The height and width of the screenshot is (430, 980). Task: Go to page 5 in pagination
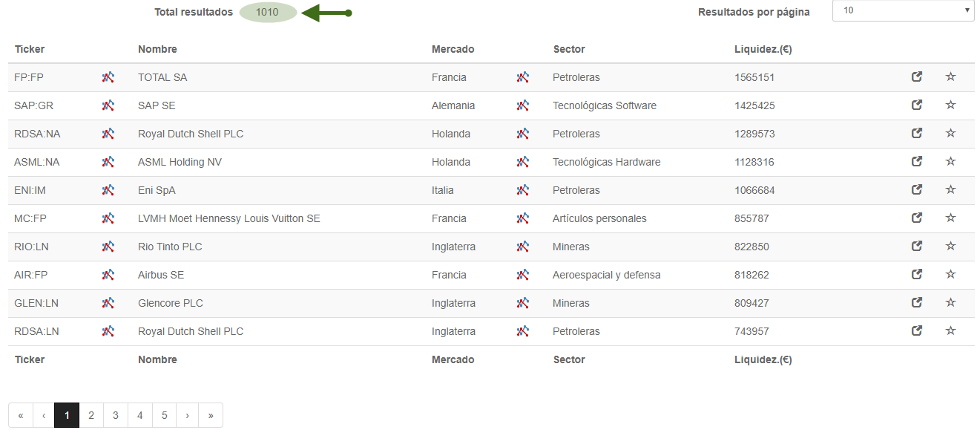[165, 415]
